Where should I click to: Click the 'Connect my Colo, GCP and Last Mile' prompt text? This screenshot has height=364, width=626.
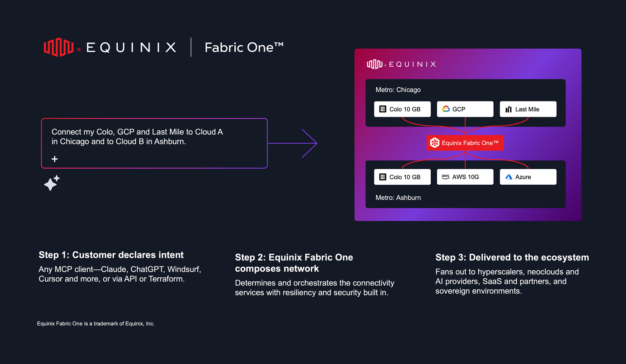(x=137, y=137)
